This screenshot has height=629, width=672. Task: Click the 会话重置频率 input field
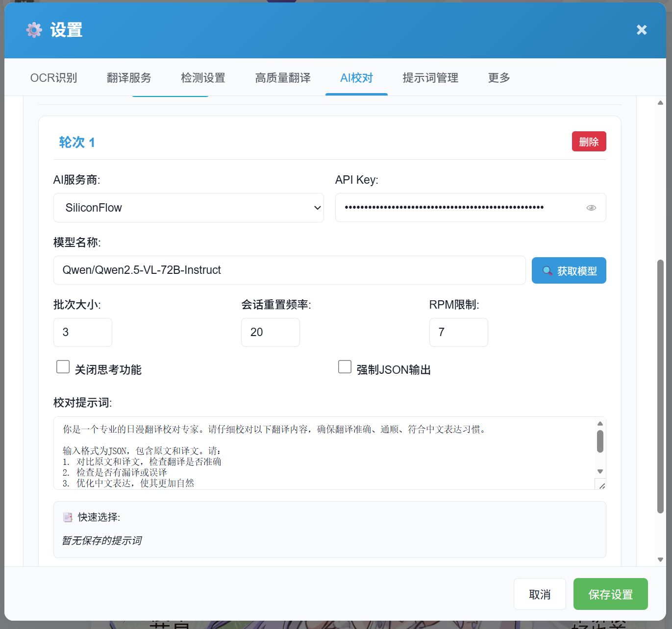click(270, 333)
